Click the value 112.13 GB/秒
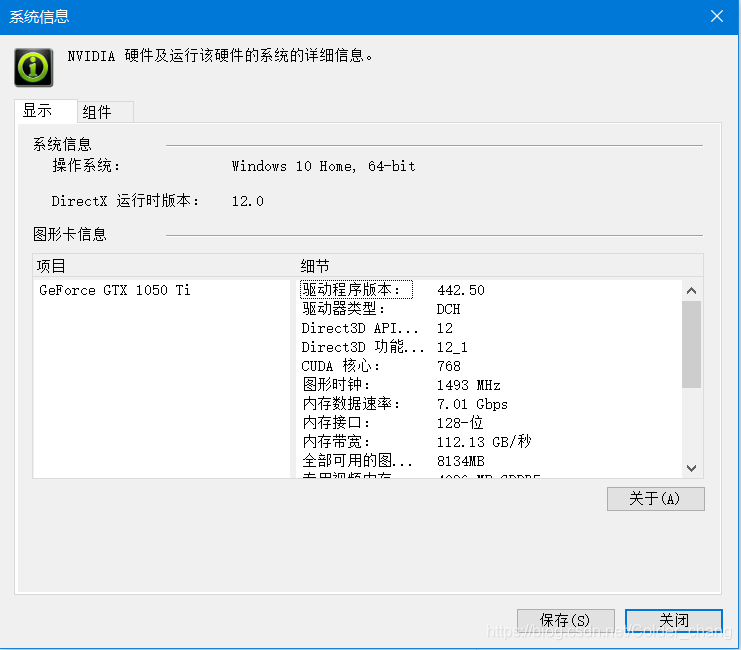Screen dimensions: 741x650 484,442
